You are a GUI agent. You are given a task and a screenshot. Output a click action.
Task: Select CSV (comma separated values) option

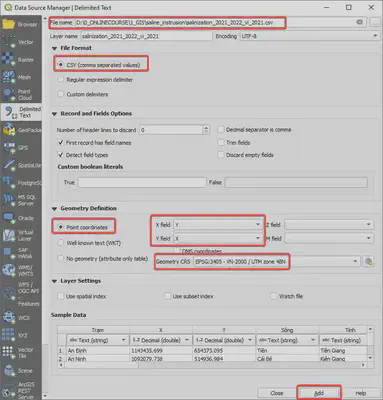tap(99, 65)
